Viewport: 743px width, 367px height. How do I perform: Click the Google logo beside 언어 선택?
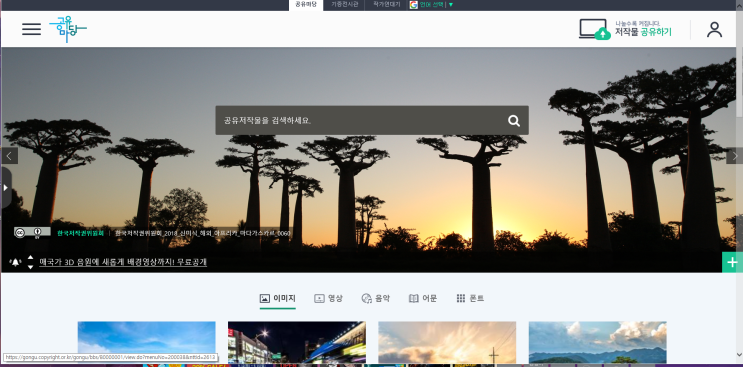pos(414,5)
